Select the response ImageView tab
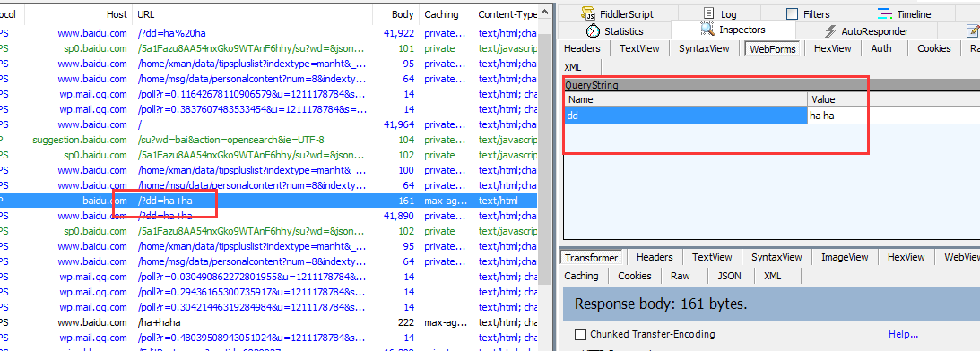 tap(845, 257)
